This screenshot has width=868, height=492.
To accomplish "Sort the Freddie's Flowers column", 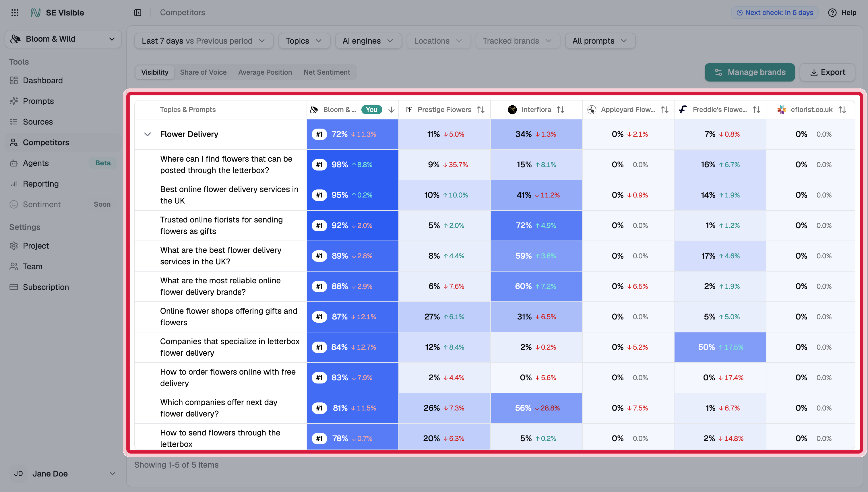I will coord(757,109).
